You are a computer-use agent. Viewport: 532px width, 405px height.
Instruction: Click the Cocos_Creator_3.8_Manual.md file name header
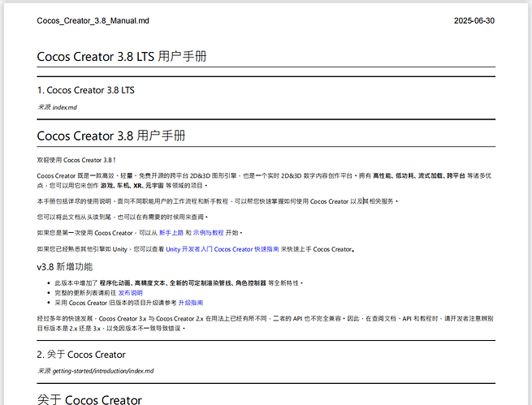pos(93,20)
